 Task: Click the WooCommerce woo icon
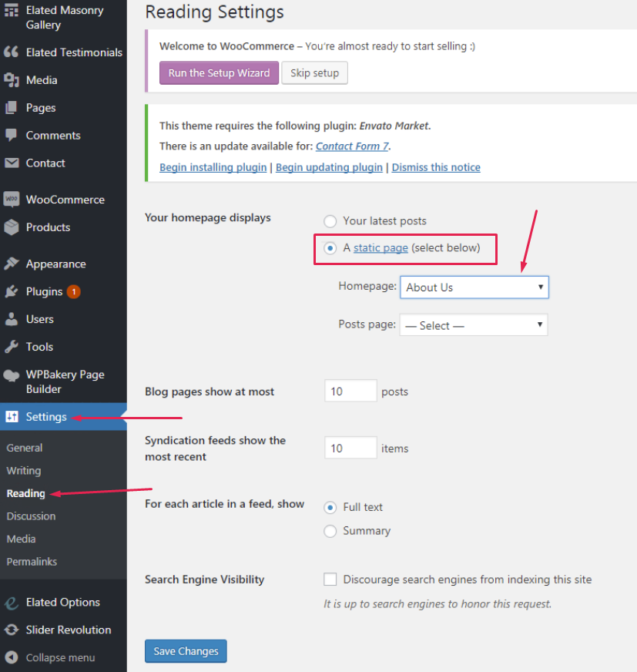point(12,200)
